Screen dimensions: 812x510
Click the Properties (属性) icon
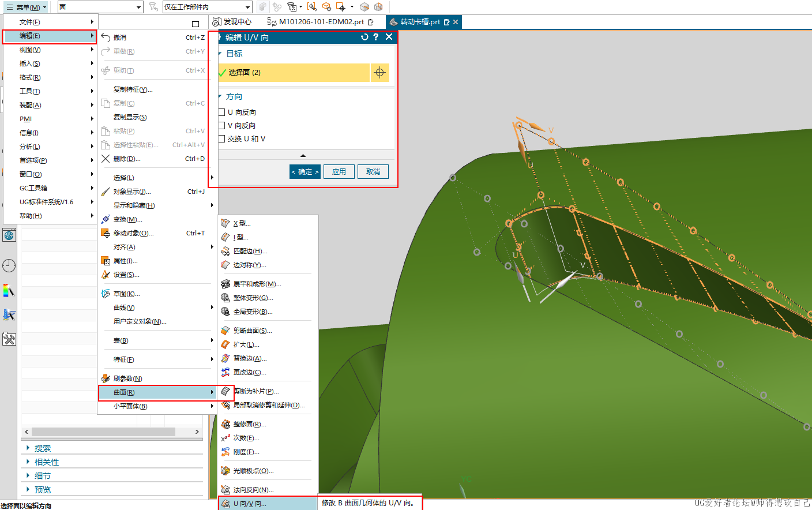(x=106, y=261)
